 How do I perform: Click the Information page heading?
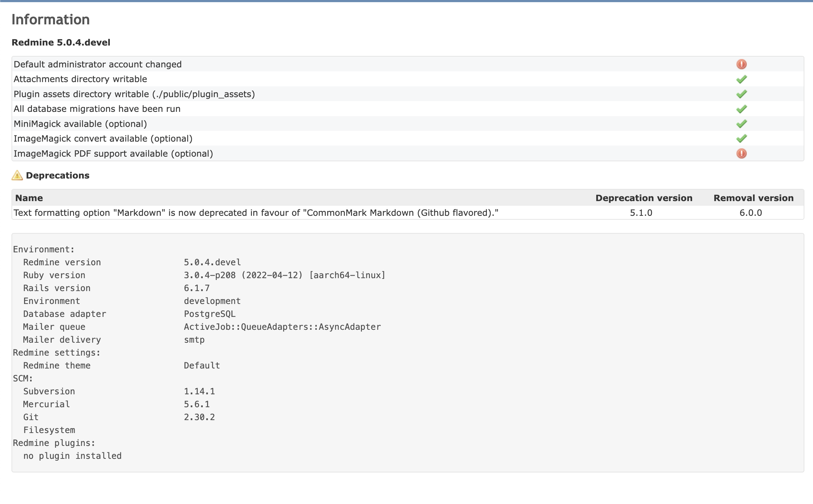click(x=51, y=19)
